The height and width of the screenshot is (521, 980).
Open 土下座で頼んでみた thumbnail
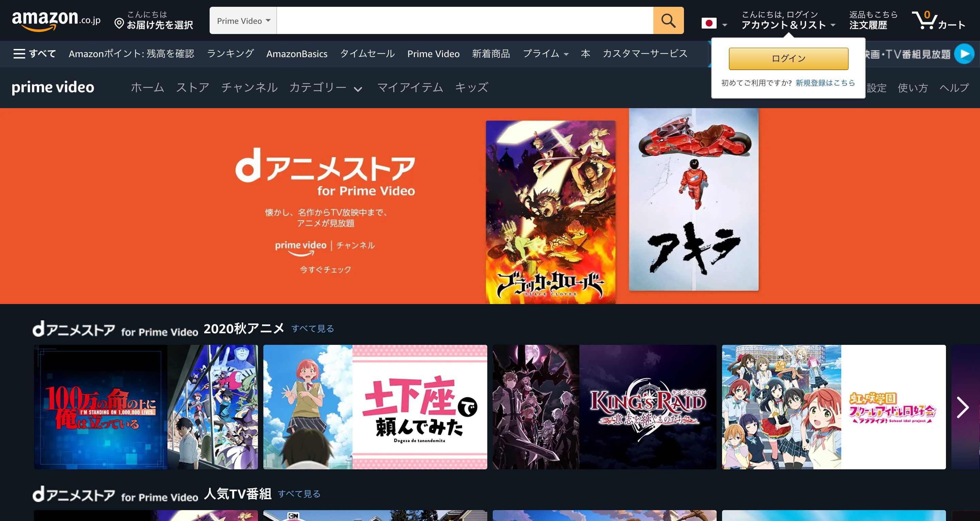point(375,407)
